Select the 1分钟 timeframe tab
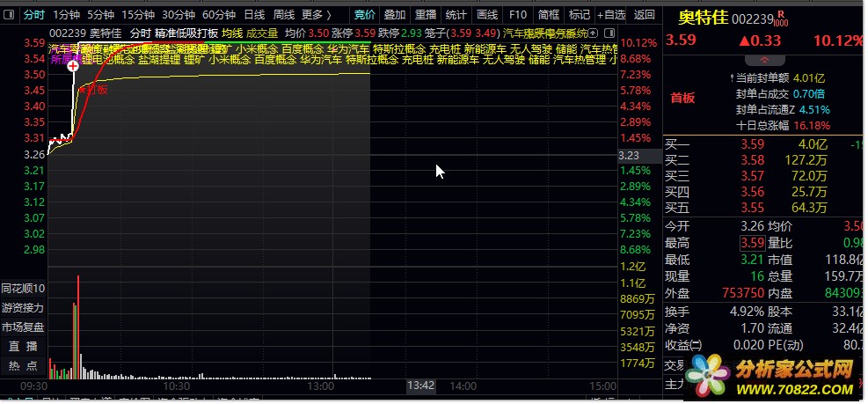Screen dimensions: 868x404 [67, 14]
